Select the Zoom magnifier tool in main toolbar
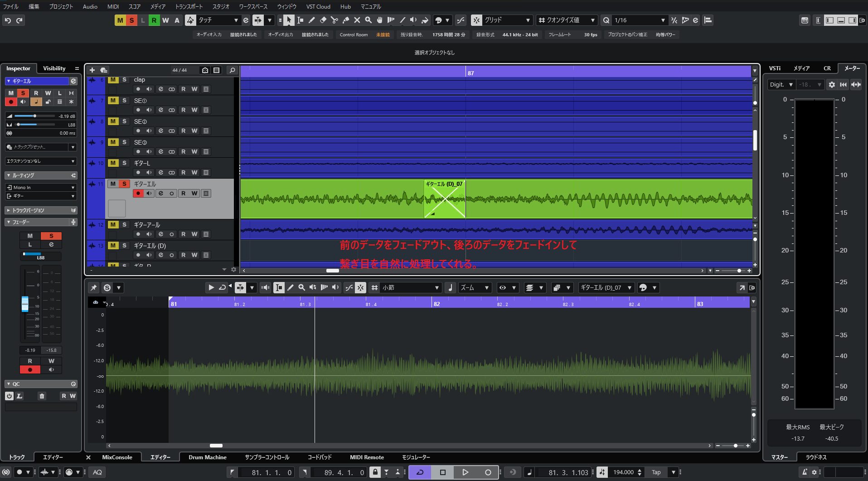Viewport: 868px width, 481px height. click(368, 20)
